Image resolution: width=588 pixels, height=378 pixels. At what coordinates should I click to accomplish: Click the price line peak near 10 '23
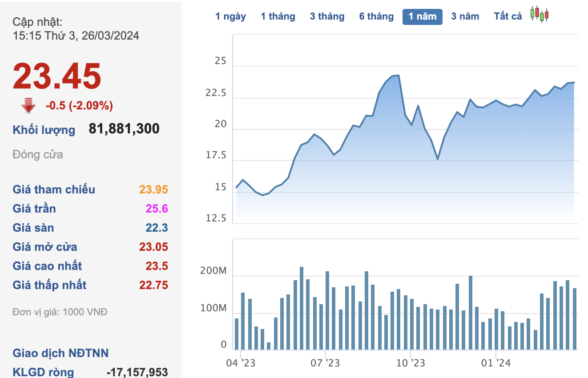click(x=398, y=75)
